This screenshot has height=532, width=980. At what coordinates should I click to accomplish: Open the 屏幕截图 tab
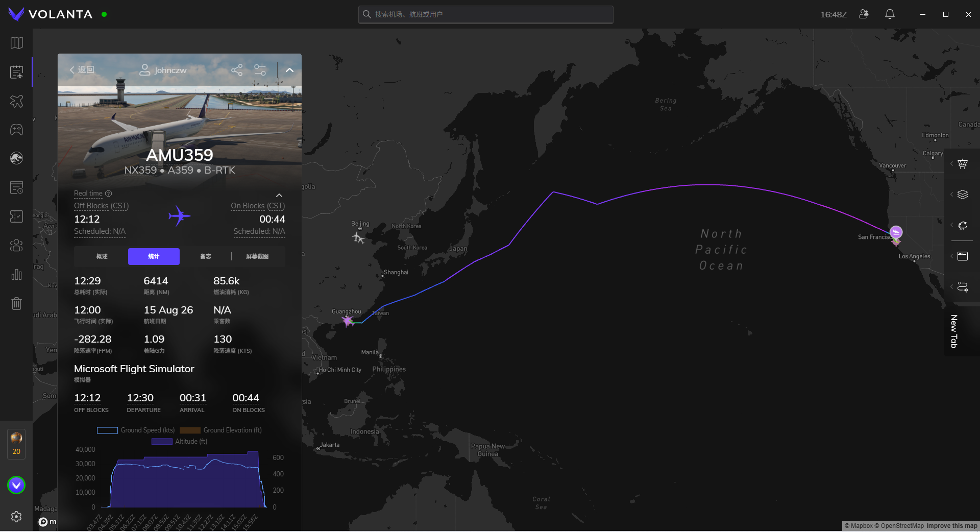click(x=257, y=256)
